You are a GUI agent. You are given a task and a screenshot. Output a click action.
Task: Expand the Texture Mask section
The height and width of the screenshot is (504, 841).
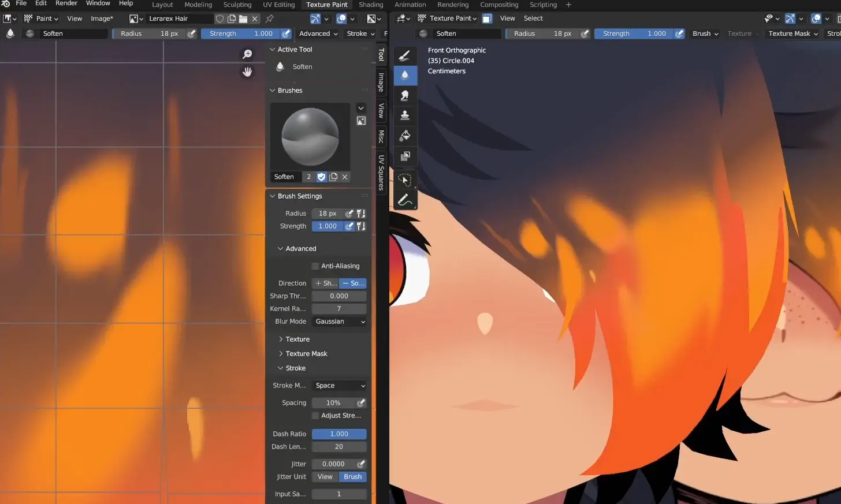306,354
